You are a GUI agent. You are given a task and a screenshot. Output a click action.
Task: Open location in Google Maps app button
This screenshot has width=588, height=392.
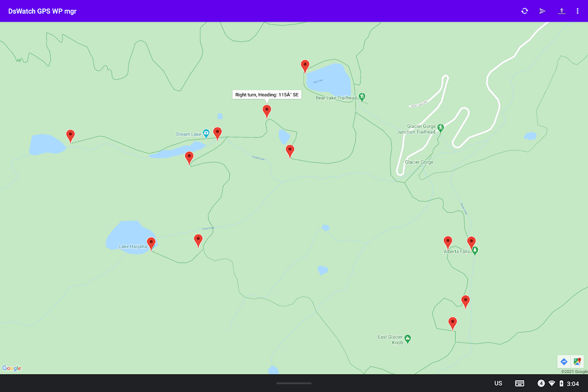pos(577,361)
